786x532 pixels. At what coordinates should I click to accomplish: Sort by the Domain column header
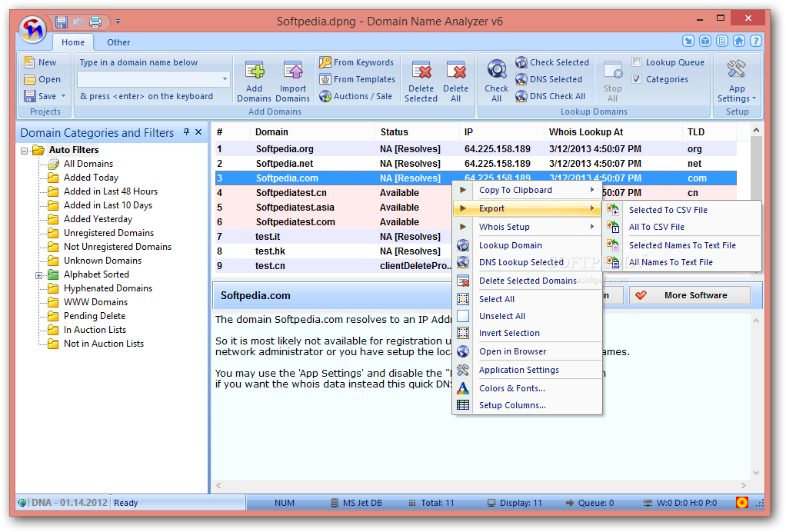pos(311,132)
